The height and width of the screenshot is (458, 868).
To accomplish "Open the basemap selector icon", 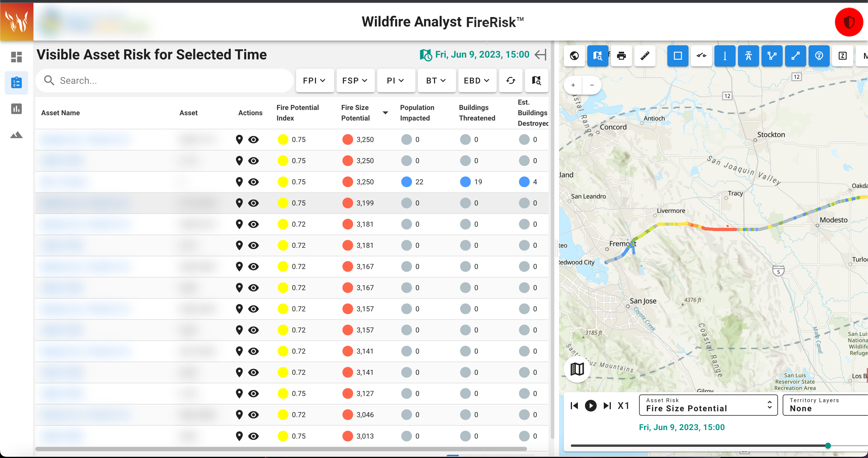I will click(577, 369).
